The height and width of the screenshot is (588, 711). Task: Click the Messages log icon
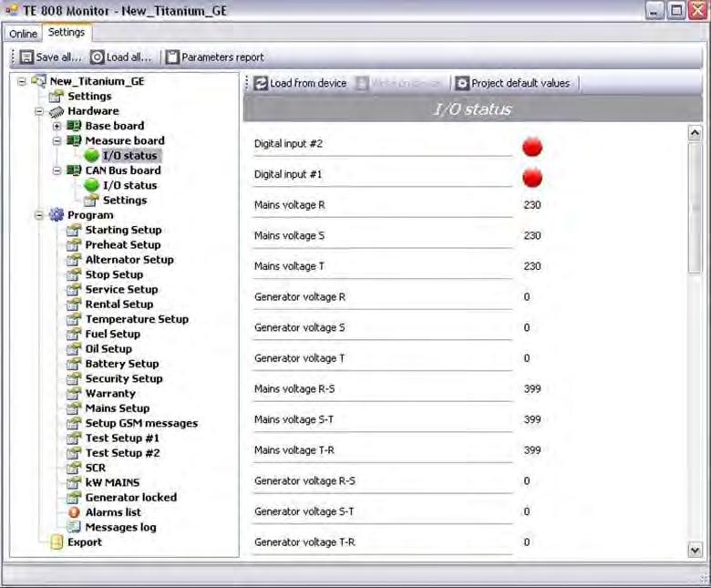(74, 527)
